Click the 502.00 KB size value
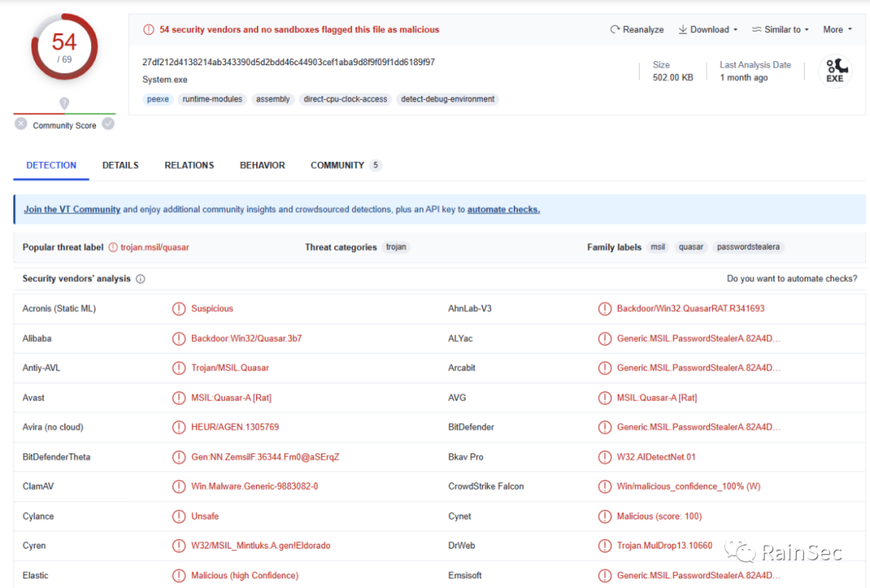Screen dimensions: 870x588 [673, 77]
